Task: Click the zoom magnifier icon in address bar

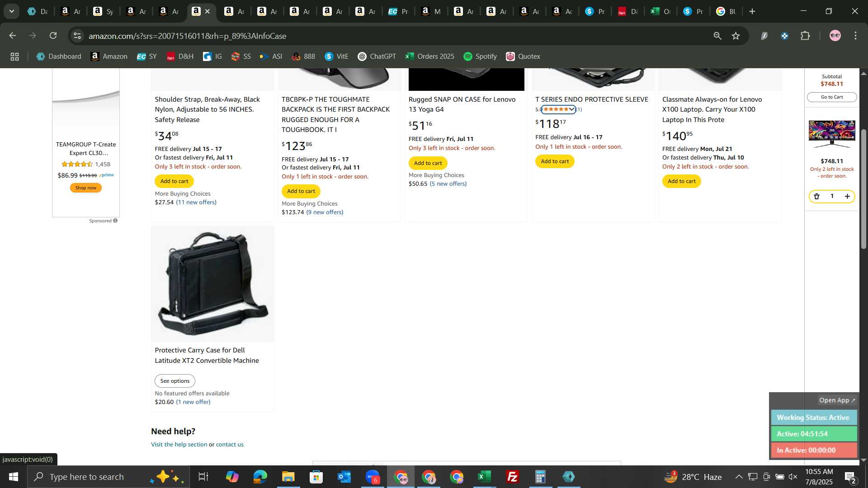Action: tap(717, 36)
